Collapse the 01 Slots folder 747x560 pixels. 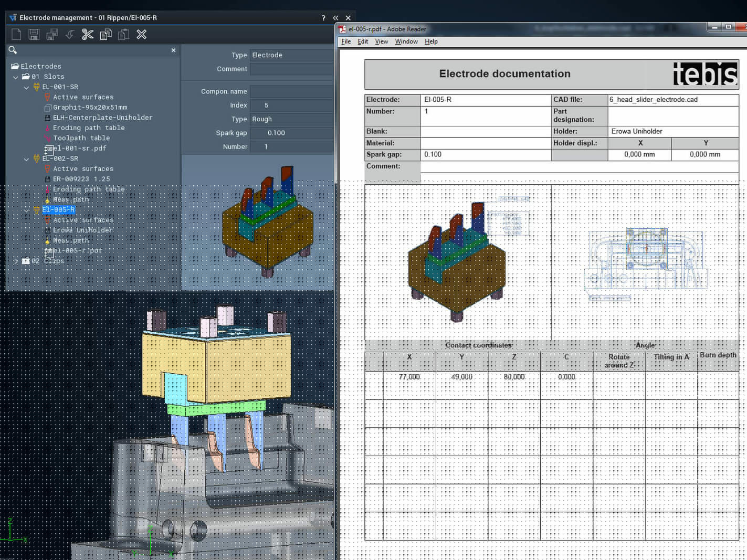tap(16, 77)
